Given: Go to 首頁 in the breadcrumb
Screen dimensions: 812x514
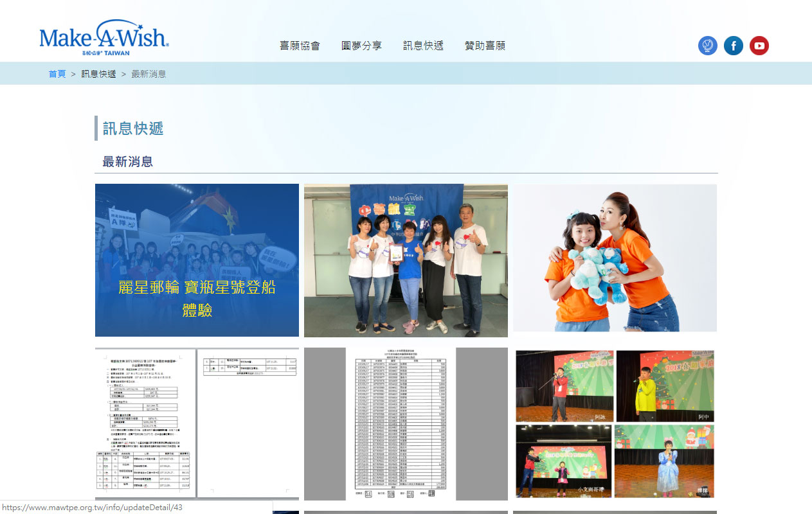Looking at the screenshot, I should [x=57, y=74].
